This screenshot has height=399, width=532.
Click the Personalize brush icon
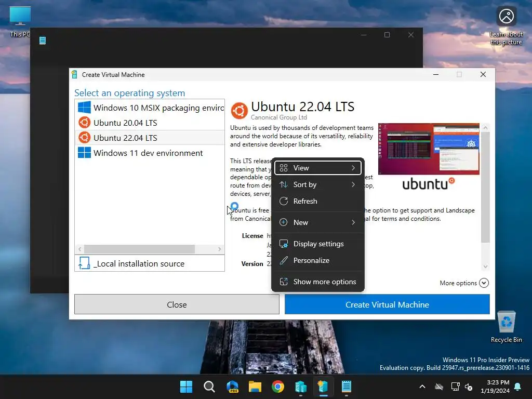(284, 261)
